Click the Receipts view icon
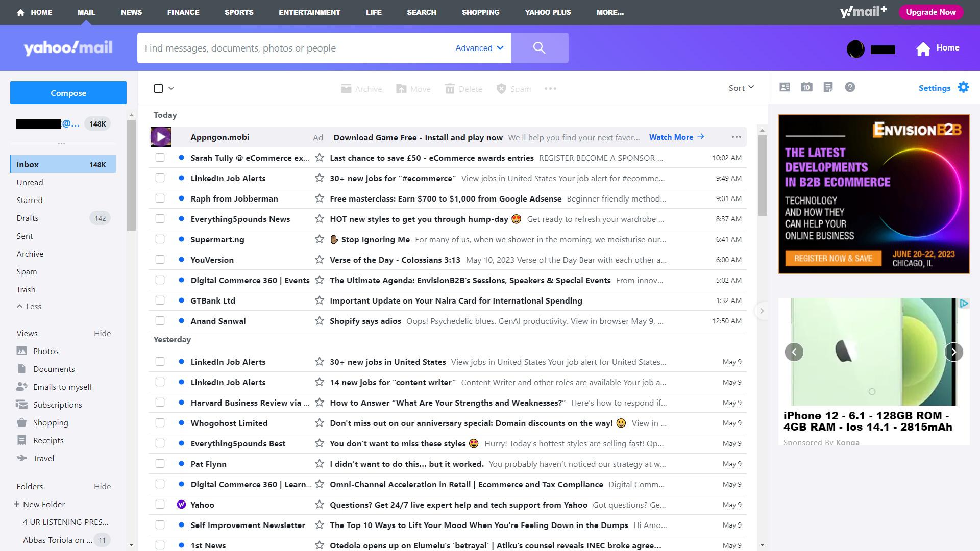980x551 pixels. click(x=21, y=440)
